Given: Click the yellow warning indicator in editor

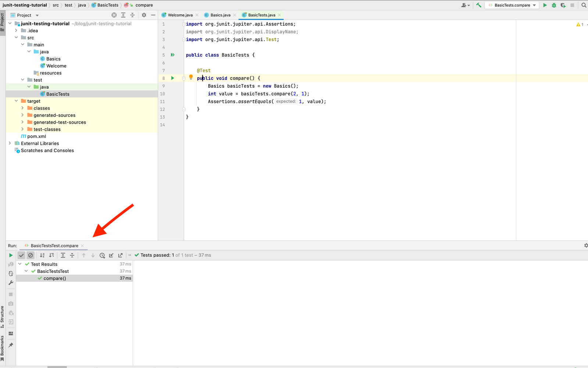Looking at the screenshot, I should [x=579, y=25].
